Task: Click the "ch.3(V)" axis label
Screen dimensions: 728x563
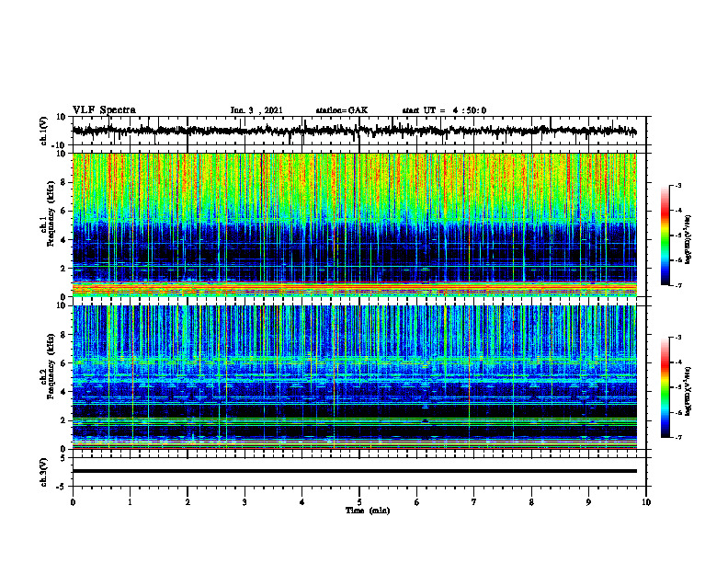Action: coord(44,472)
